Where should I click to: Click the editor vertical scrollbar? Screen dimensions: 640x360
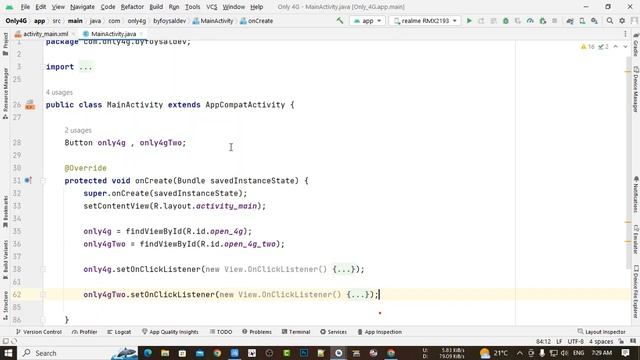pos(628,163)
